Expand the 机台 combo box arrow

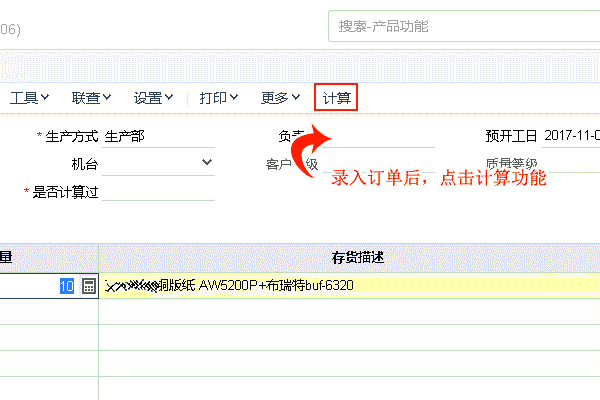[207, 161]
